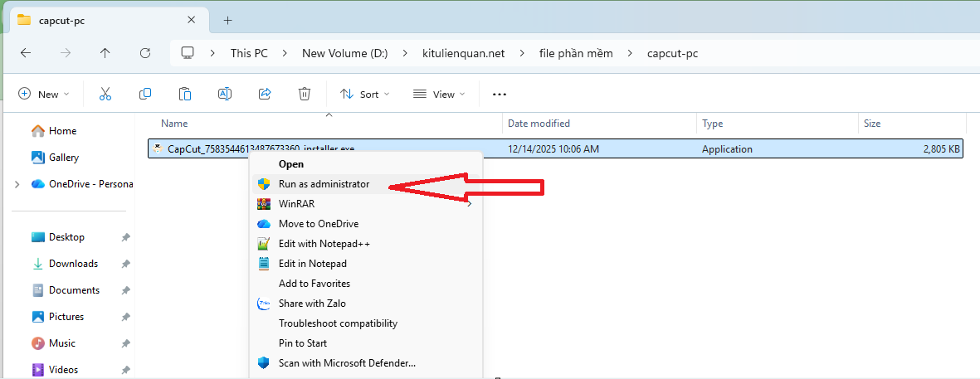Choose Edit in Notepad
Image resolution: width=980 pixels, height=379 pixels.
pos(365,264)
